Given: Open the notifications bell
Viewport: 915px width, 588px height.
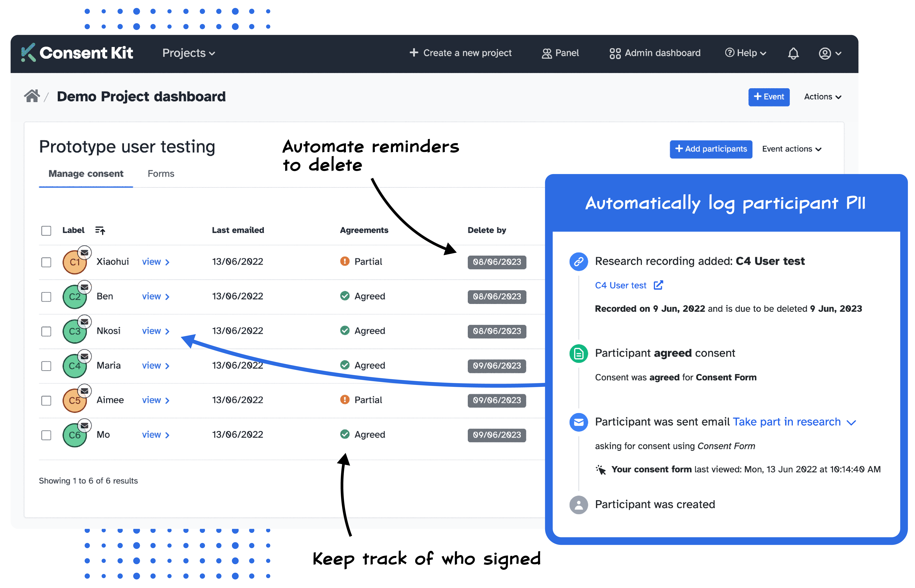Looking at the screenshot, I should click(x=793, y=53).
